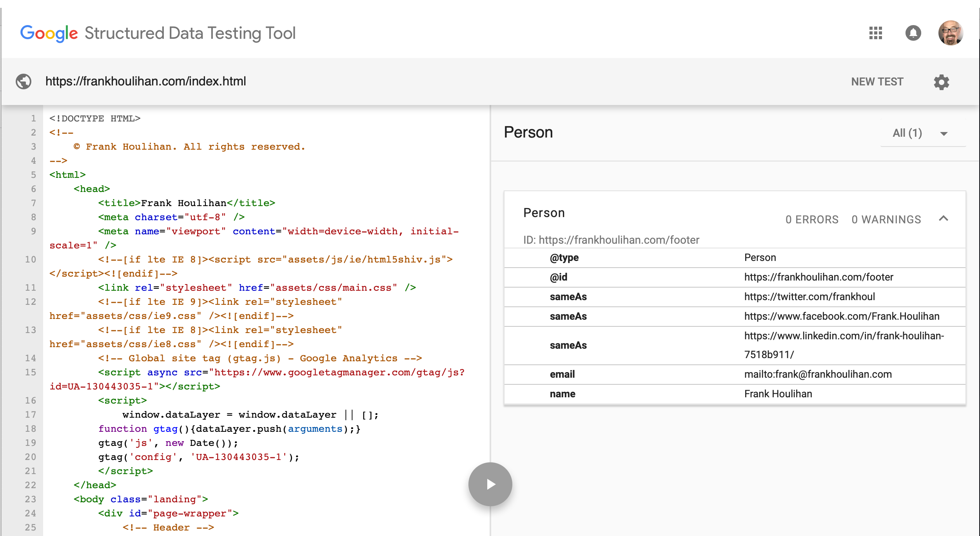Click line number 16 in the gutter
The height and width of the screenshot is (536, 980).
tap(31, 400)
